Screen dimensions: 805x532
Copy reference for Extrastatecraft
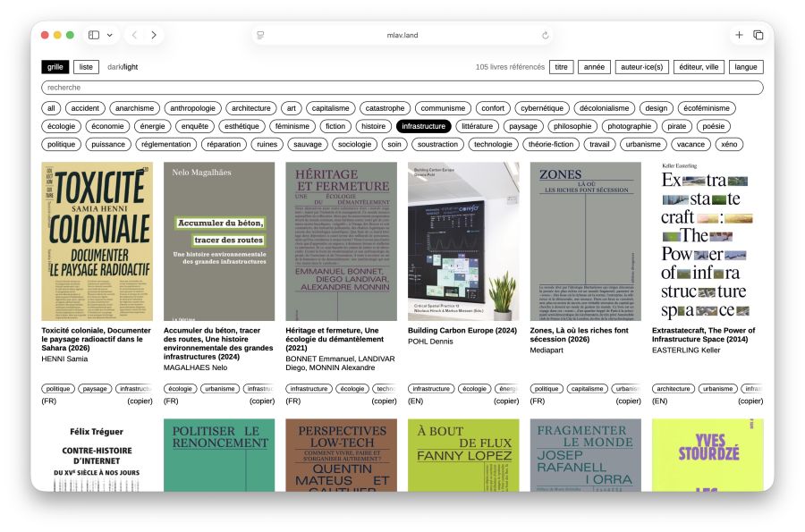tap(750, 401)
